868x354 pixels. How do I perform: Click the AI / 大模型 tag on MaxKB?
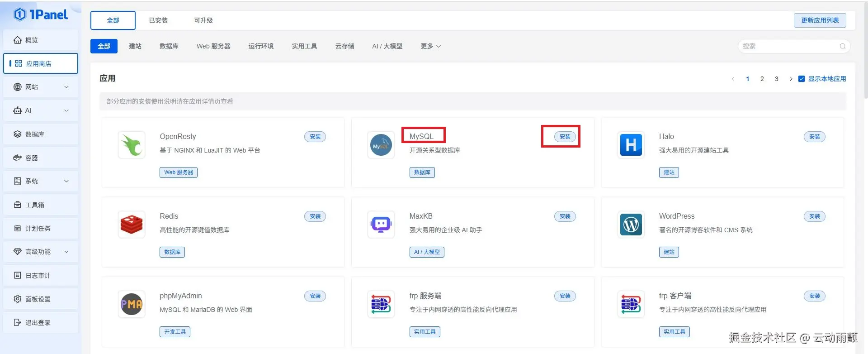point(427,252)
